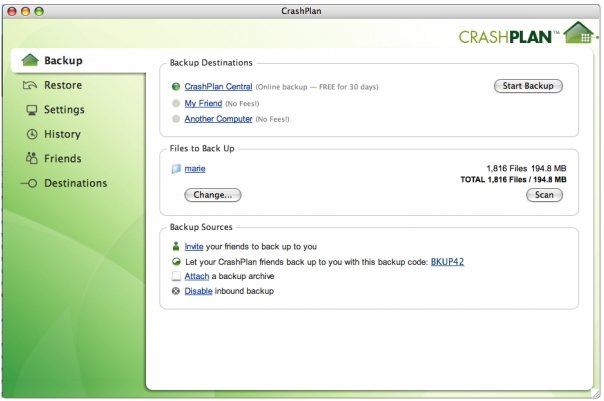Image resolution: width=604 pixels, height=401 pixels.
Task: Click the gray status dot beside My Friend
Action: point(176,103)
